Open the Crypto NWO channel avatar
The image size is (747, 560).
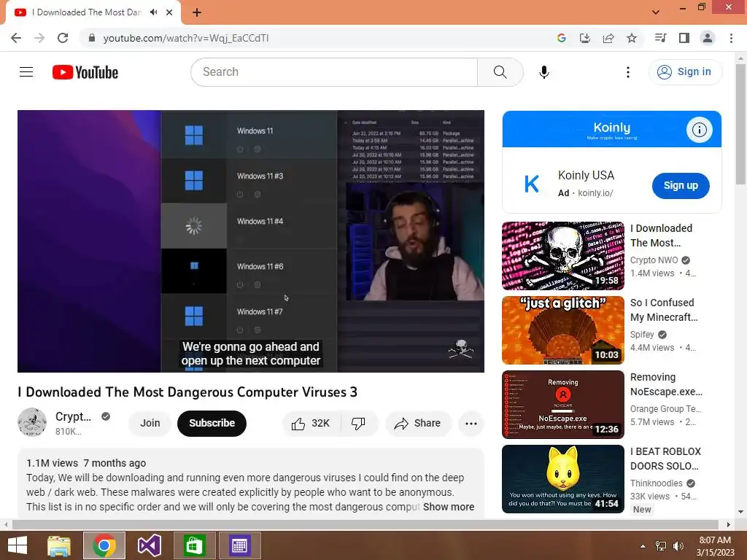pos(32,422)
